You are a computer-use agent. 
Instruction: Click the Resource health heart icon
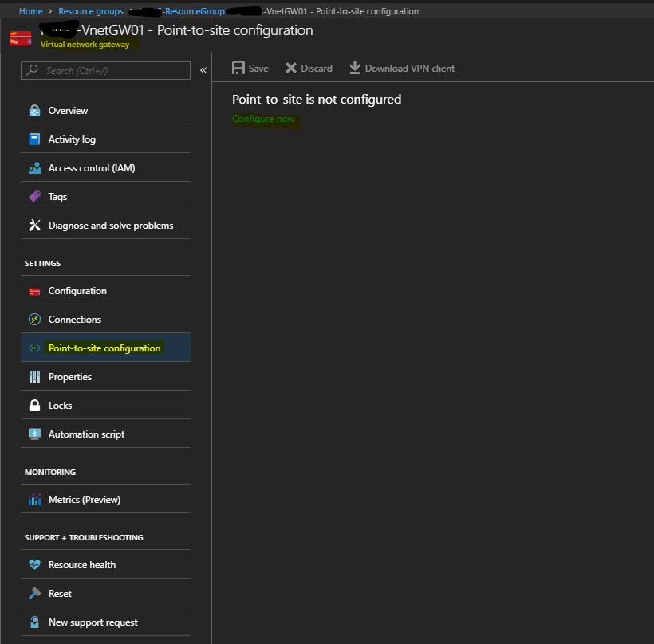tap(34, 565)
